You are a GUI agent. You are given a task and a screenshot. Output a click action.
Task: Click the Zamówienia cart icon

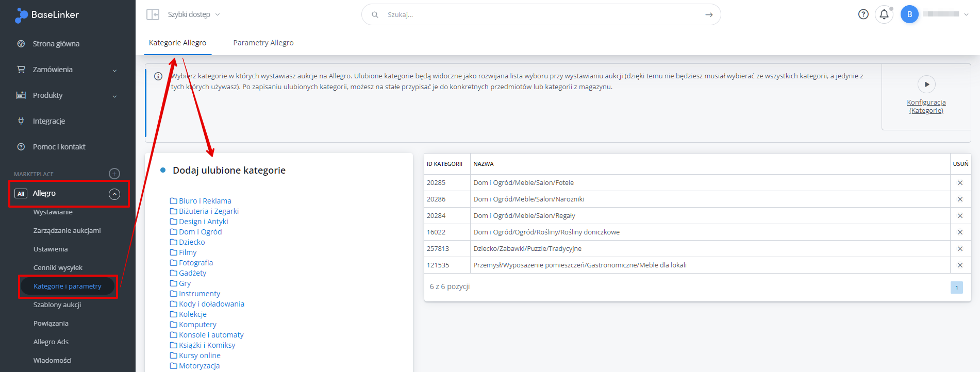[x=21, y=70]
